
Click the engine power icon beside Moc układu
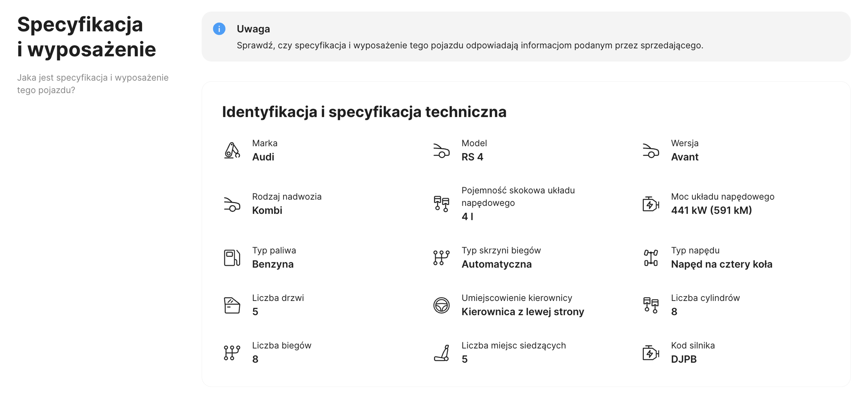[651, 204]
